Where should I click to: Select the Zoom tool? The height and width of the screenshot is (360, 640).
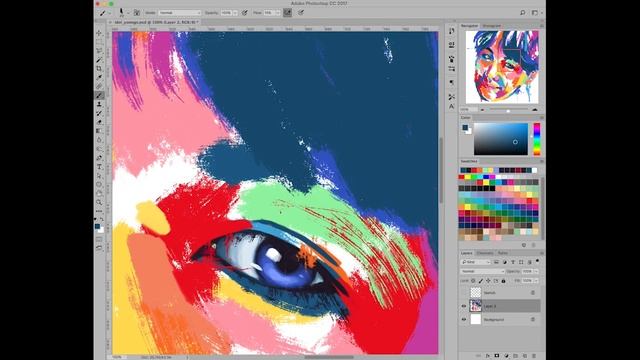[99, 202]
